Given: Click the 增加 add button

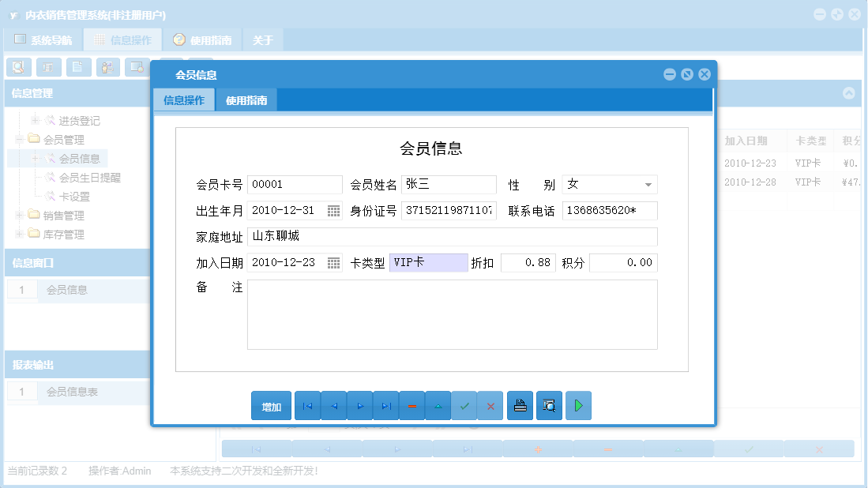Looking at the screenshot, I should (x=271, y=405).
